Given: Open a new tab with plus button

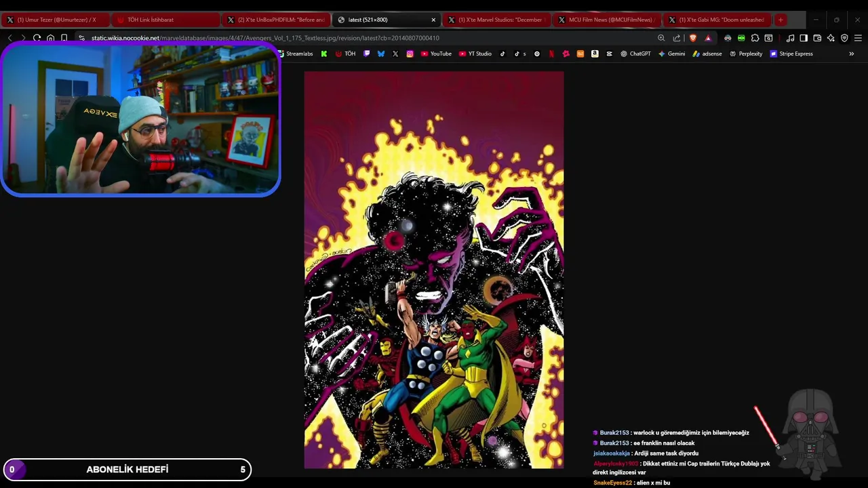Looking at the screenshot, I should click(x=781, y=20).
